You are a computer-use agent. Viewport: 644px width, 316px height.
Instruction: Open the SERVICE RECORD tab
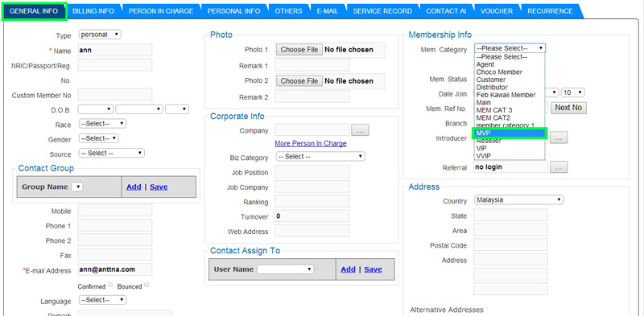(x=382, y=11)
